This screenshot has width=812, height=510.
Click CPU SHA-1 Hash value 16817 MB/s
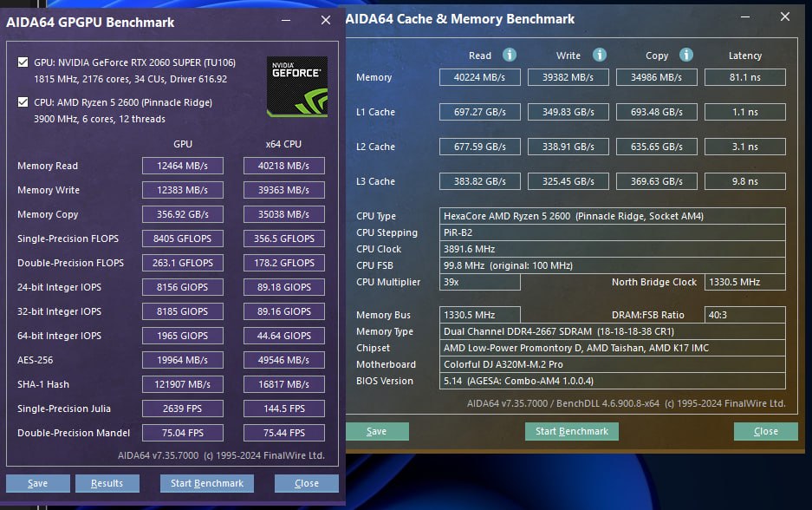[284, 384]
